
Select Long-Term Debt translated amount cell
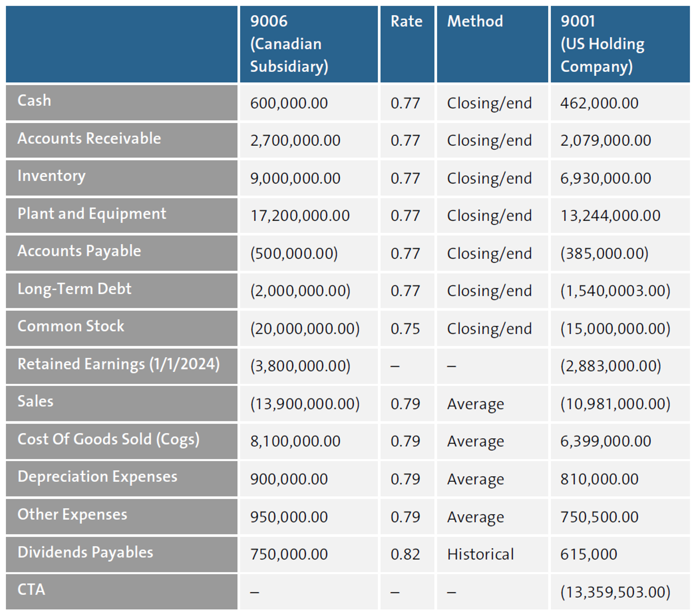click(615, 291)
